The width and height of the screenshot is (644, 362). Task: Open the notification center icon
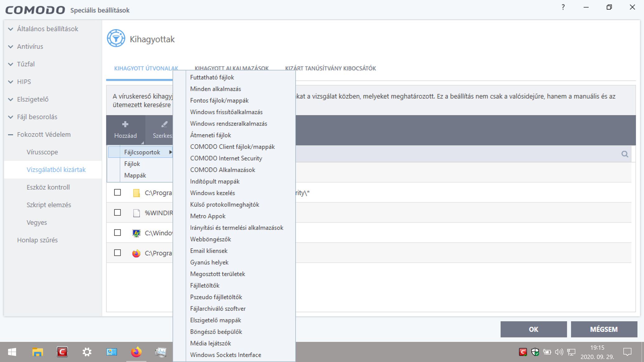click(x=627, y=352)
